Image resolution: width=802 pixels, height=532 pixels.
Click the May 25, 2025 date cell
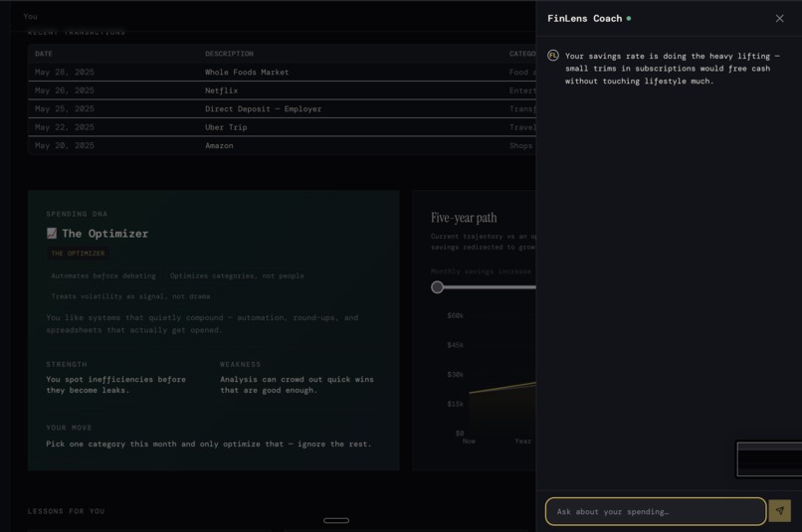[x=65, y=108]
